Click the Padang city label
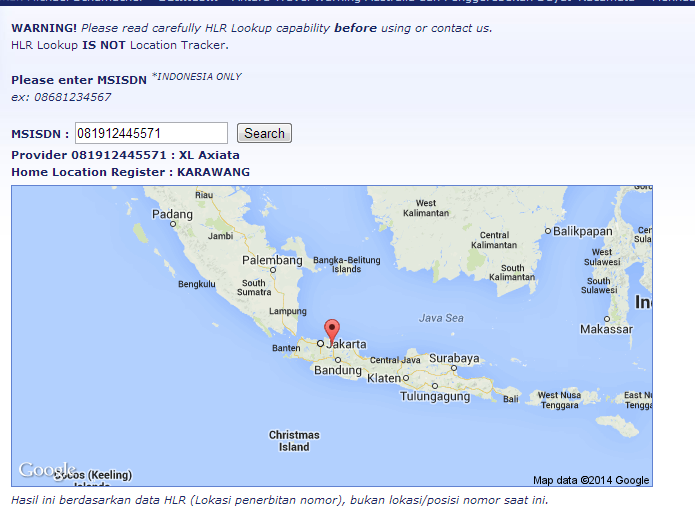 click(x=172, y=214)
